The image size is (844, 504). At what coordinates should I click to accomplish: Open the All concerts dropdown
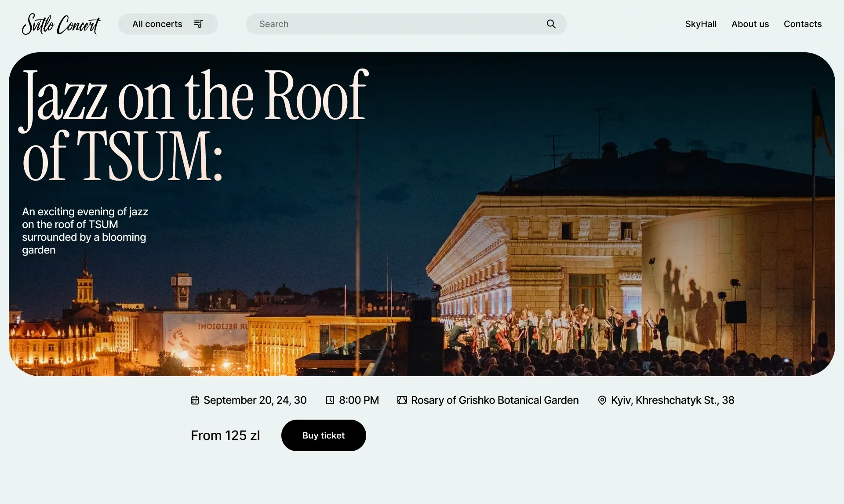(x=168, y=24)
